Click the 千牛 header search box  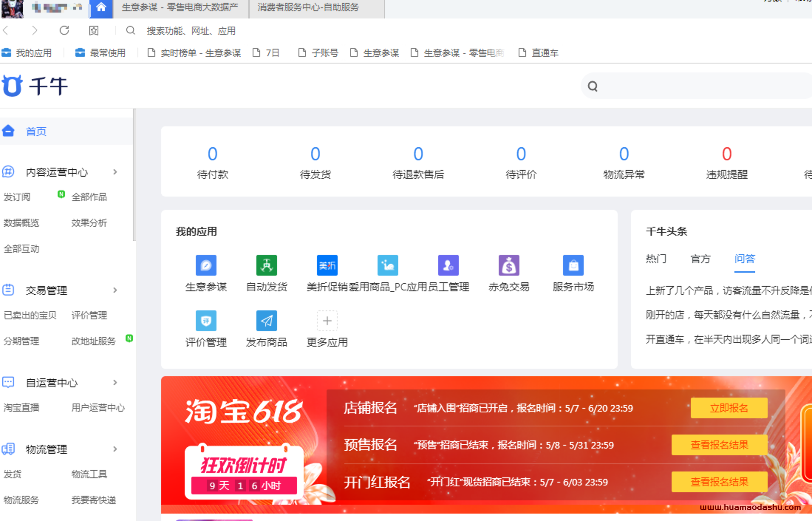coord(697,86)
